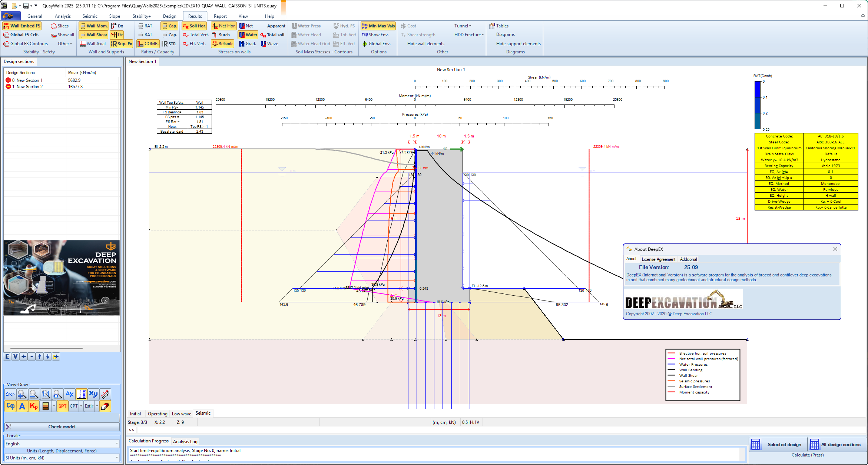This screenshot has height=465, width=868.
Task: Open the SI Units combo box
Action: [x=117, y=458]
